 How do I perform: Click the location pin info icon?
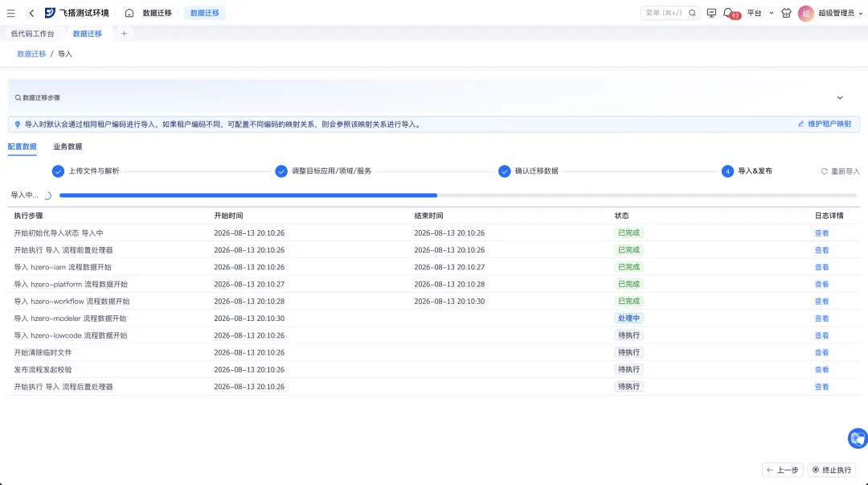point(17,125)
